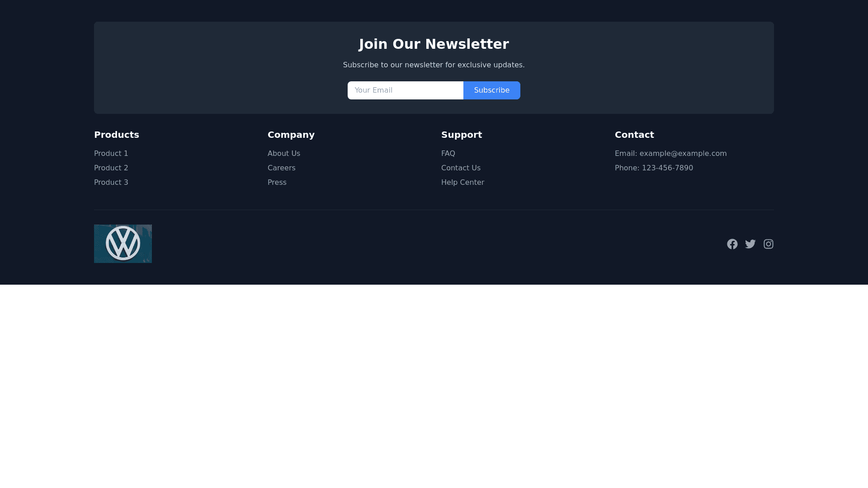Open the About Us page link
Image resolution: width=868 pixels, height=488 pixels.
point(284,154)
